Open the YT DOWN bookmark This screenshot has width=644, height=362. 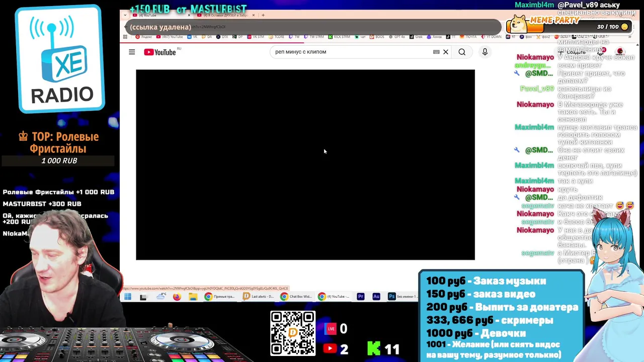click(492, 37)
